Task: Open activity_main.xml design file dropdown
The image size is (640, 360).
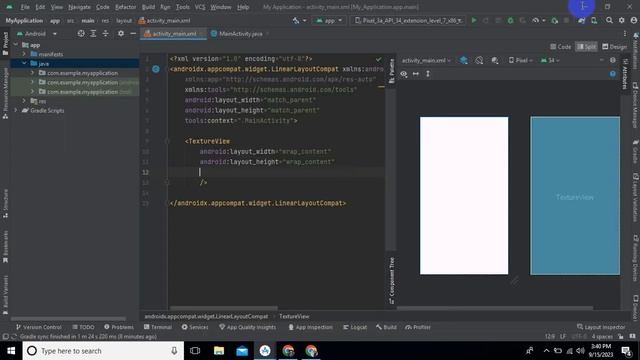Action: pos(426,60)
